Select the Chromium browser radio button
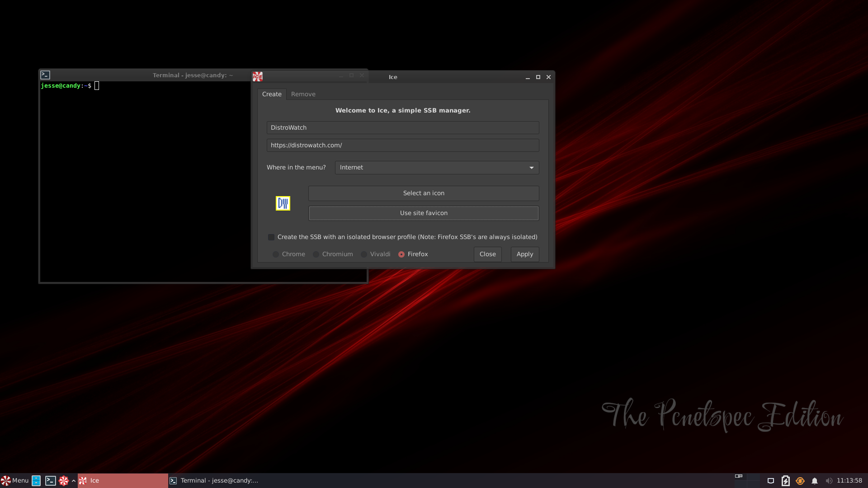The width and height of the screenshot is (868, 488). (x=316, y=254)
